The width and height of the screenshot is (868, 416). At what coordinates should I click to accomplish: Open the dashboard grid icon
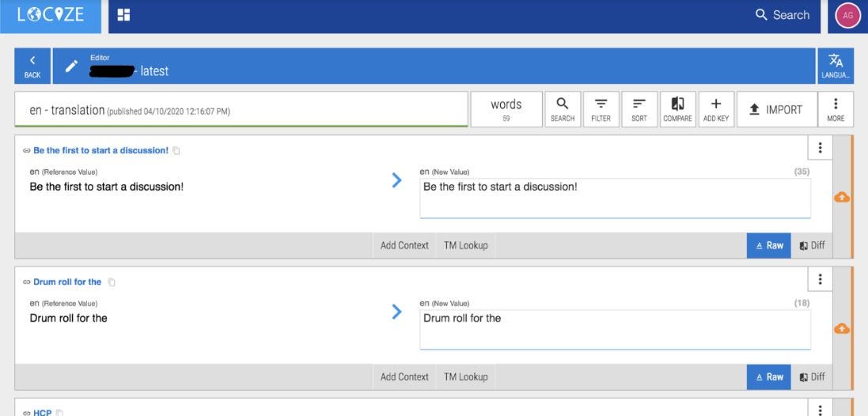(124, 15)
